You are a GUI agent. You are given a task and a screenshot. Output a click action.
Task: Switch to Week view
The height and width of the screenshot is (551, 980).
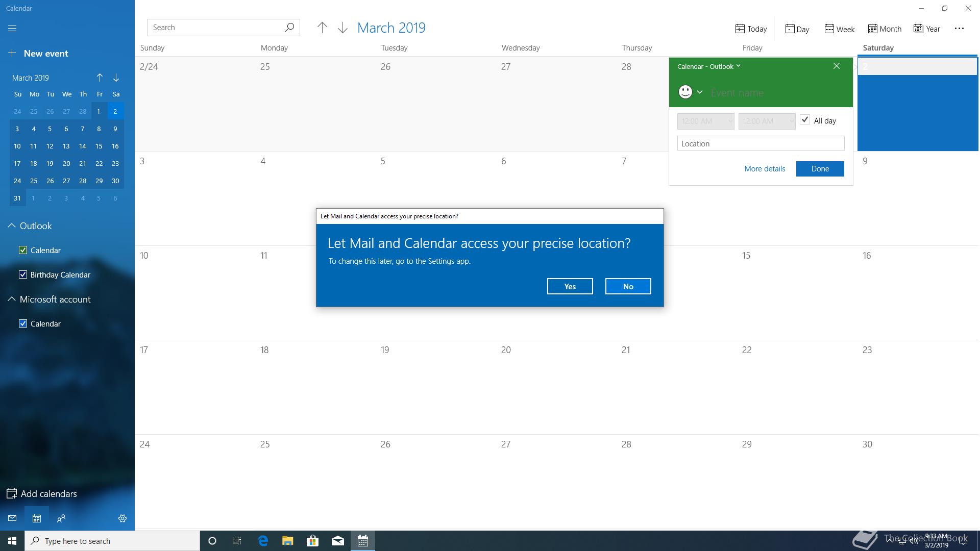pos(840,29)
